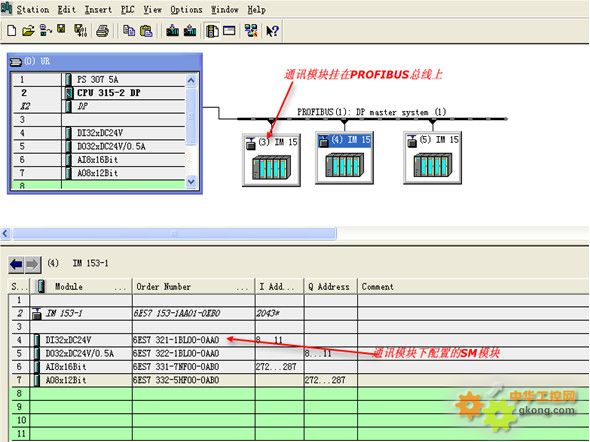This screenshot has width=590, height=442.
Task: Click order number 6ES7 332-5HF00-0AB0
Action: pos(176,380)
